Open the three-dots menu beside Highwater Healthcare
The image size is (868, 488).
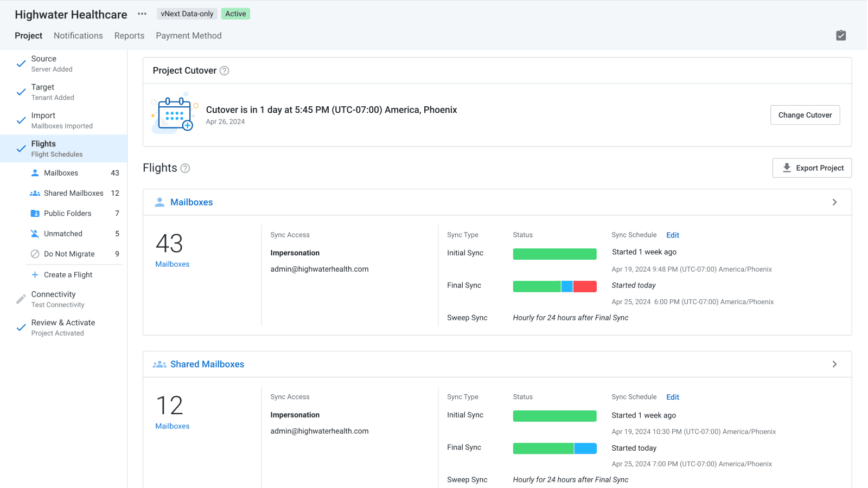pyautogui.click(x=142, y=14)
